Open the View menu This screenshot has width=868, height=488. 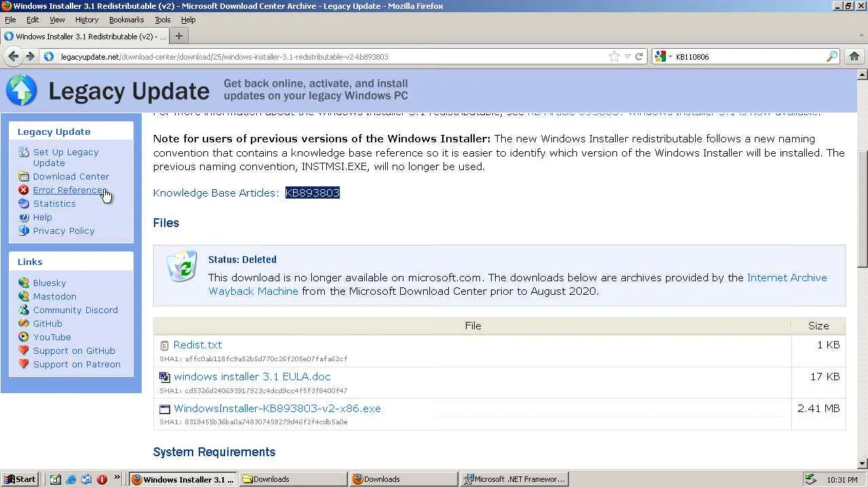(57, 20)
